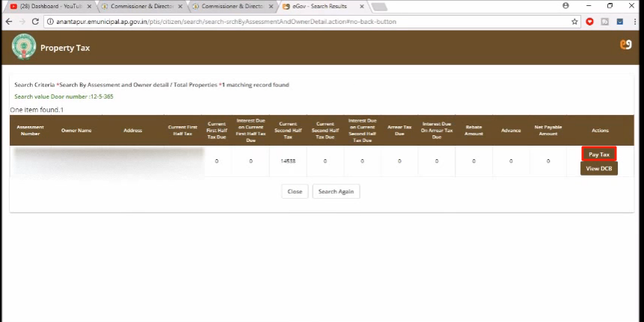Click the eGov logo in header
This screenshot has width=644, height=322.
point(626,44)
